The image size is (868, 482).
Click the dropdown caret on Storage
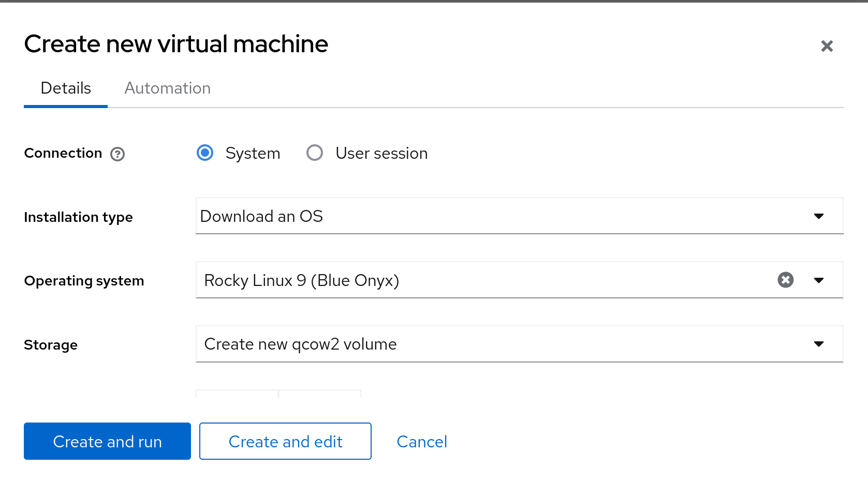(x=819, y=344)
